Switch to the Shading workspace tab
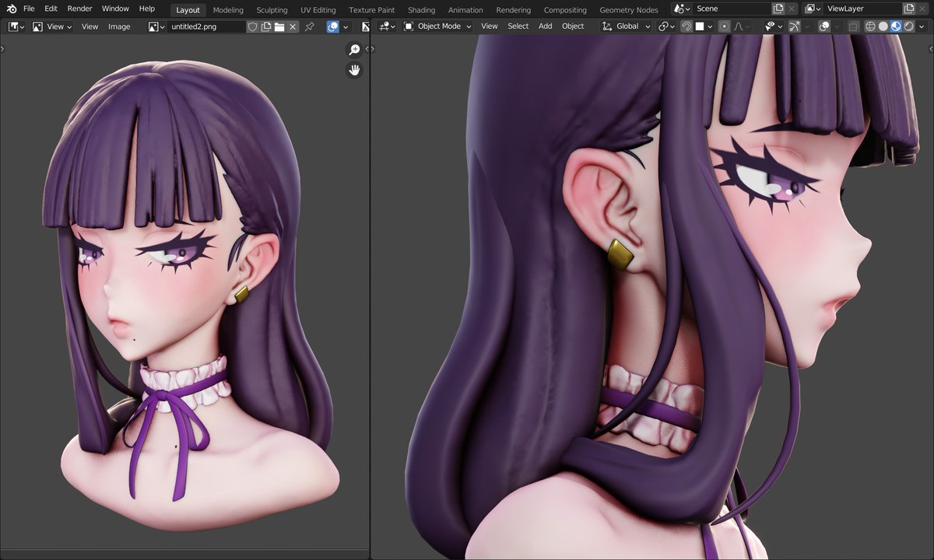934x560 pixels. 421,10
